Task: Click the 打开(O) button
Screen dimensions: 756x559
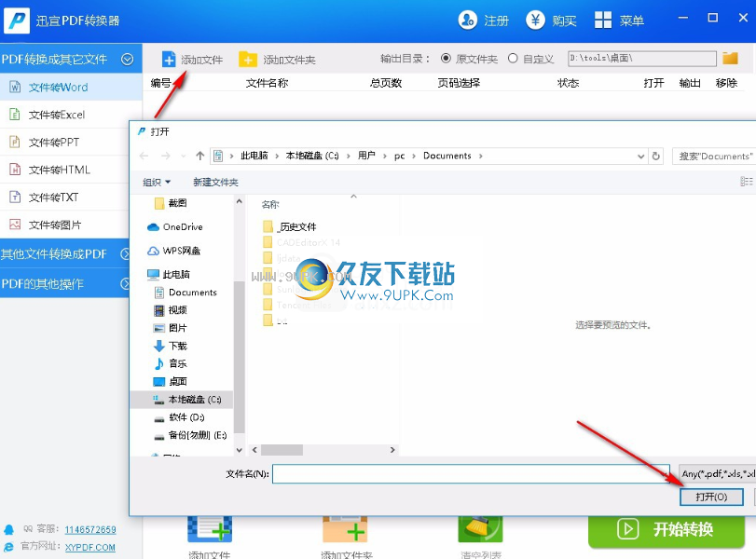Action: [x=711, y=497]
